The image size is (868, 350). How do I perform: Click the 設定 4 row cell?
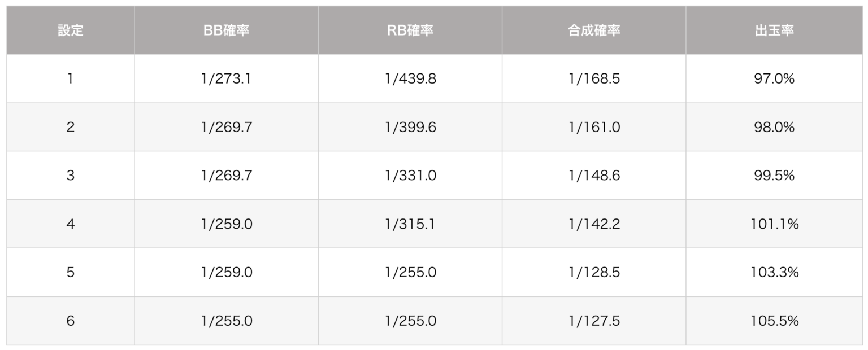(x=70, y=224)
